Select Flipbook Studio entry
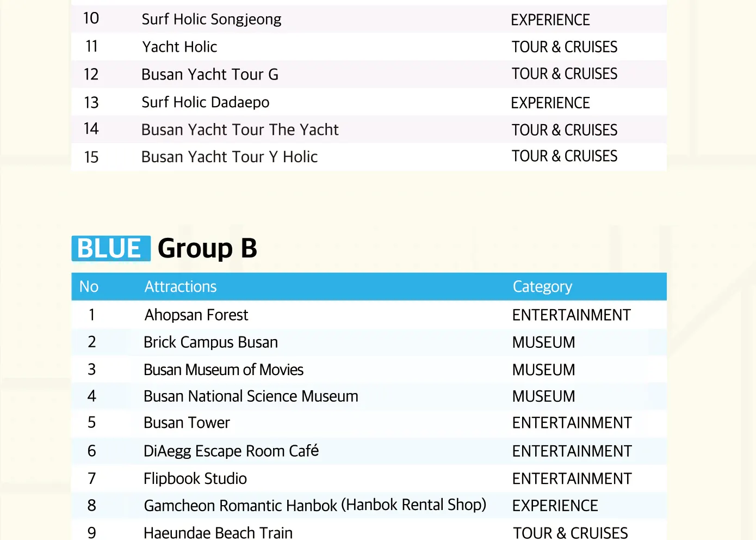This screenshot has height=540, width=756. click(195, 478)
